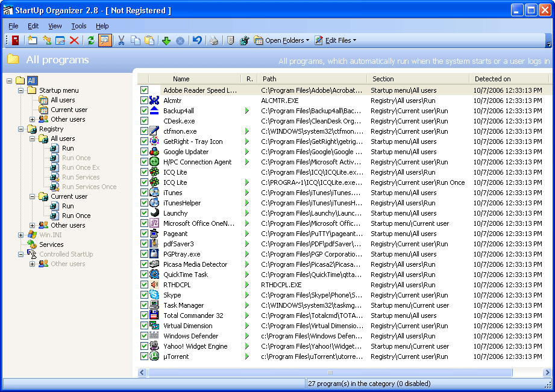This screenshot has height=392, width=555.
Task: Open the Edit menu
Action: tap(33, 26)
